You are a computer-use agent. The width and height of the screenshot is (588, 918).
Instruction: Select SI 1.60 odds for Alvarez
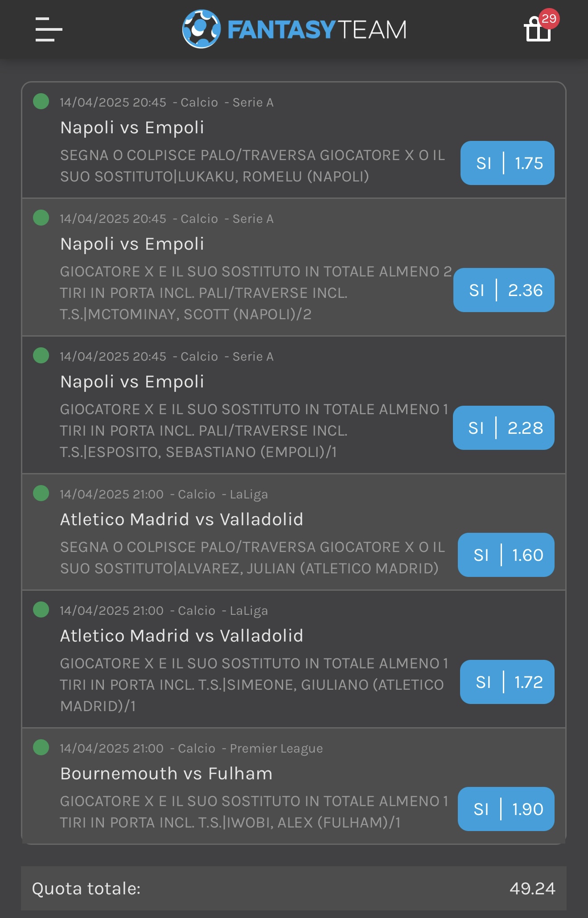tap(506, 555)
